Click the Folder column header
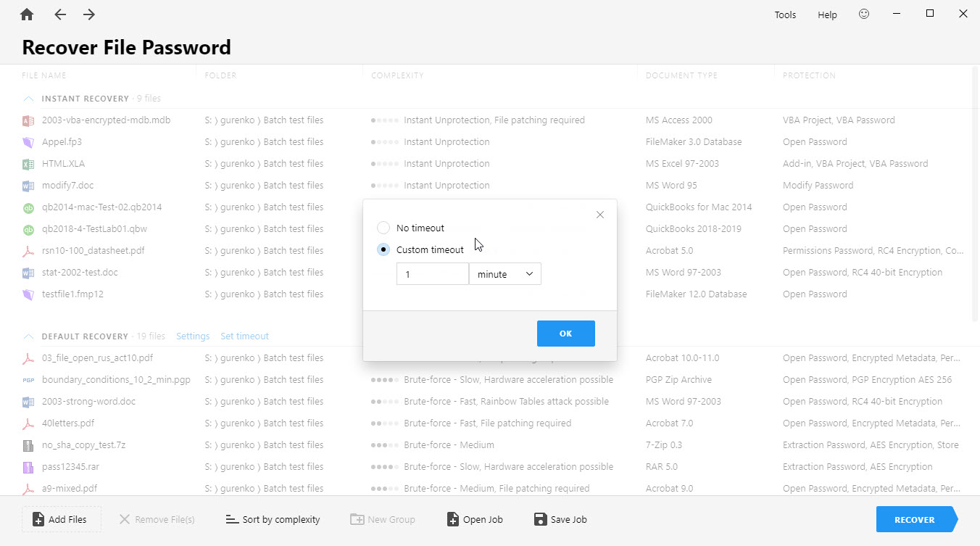 [x=221, y=75]
